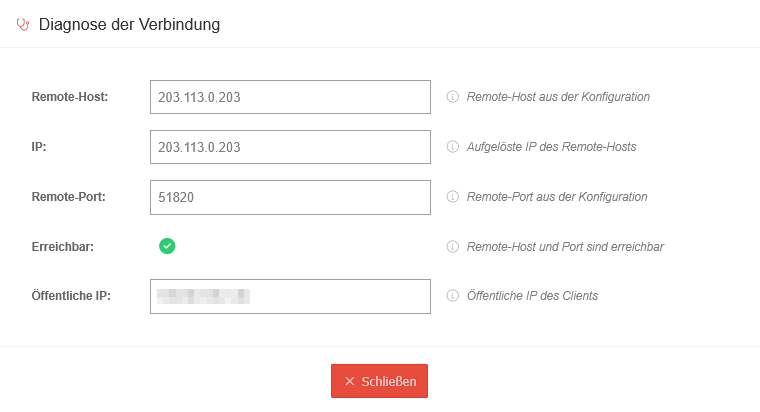Click the "Diagnose der Verbindung" dialog title
The width and height of the screenshot is (760, 412).
pos(129,25)
